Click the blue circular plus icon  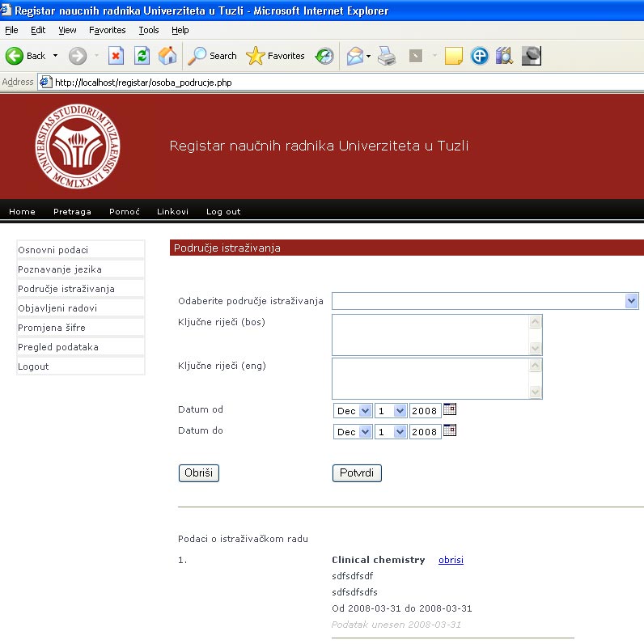(479, 56)
